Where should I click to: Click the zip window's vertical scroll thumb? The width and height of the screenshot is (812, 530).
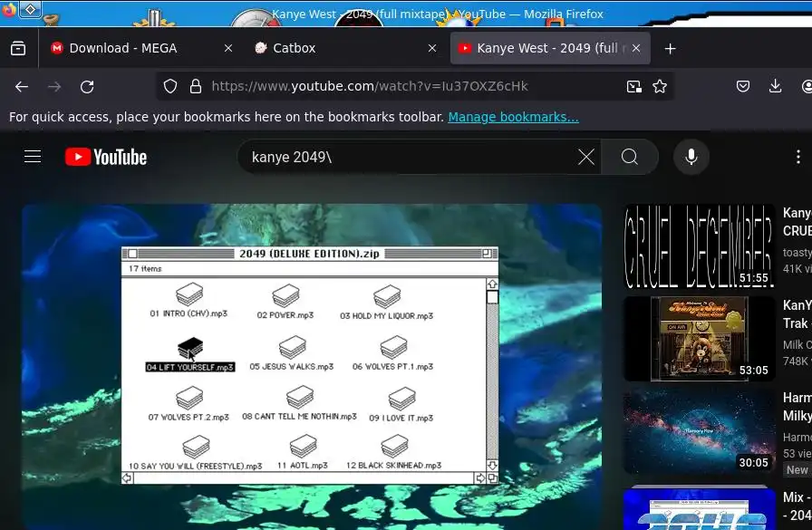click(x=492, y=297)
